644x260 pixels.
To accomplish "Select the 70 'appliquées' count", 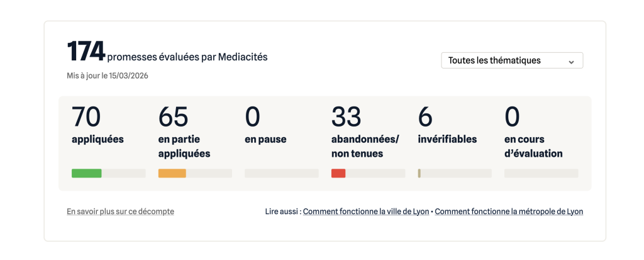I will tap(86, 117).
